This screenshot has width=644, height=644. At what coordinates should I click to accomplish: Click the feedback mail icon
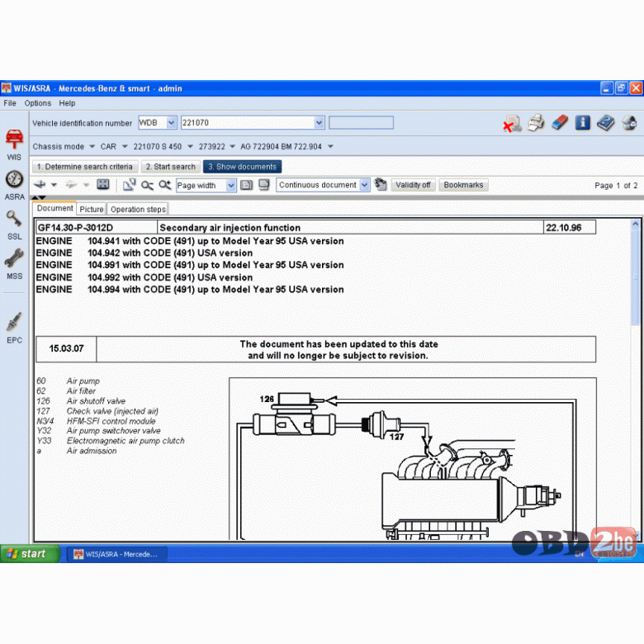(x=629, y=123)
